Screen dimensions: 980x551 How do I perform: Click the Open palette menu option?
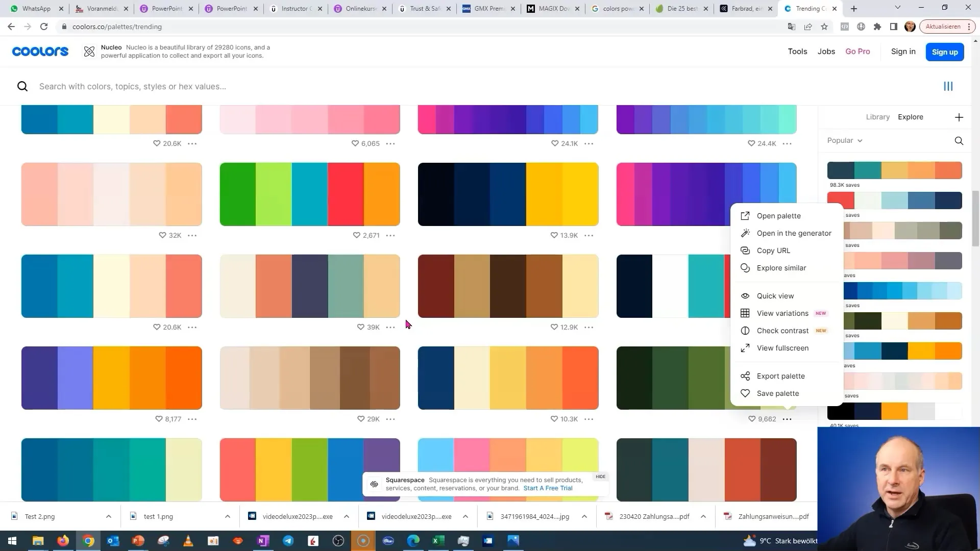point(778,215)
